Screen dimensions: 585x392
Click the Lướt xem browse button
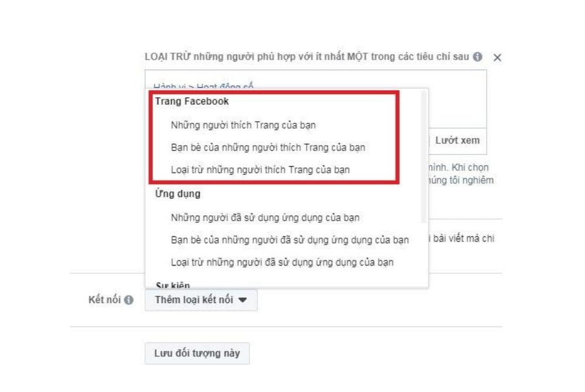[457, 140]
